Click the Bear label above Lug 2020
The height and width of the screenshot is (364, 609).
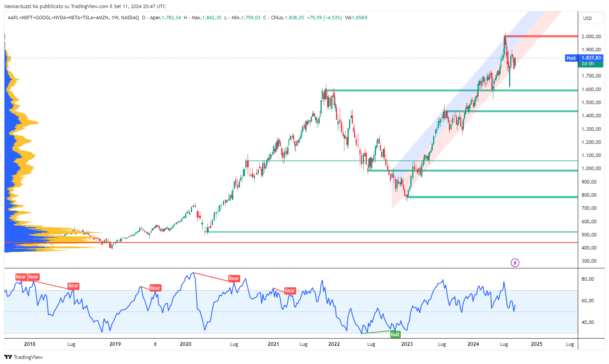[234, 278]
